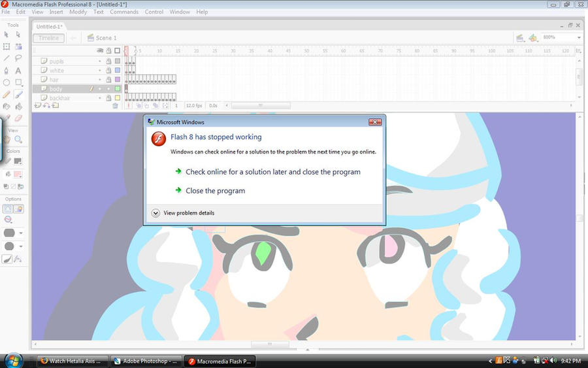
Task: Select the Ink Bottle tool
Action: (7, 107)
